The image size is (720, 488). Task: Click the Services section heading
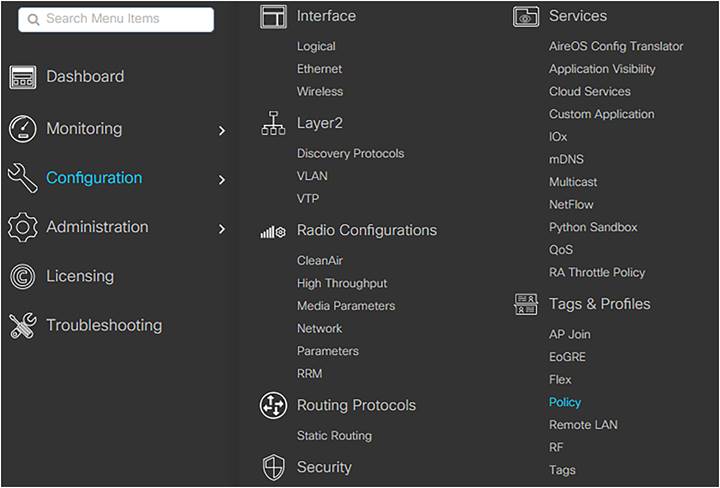(578, 16)
